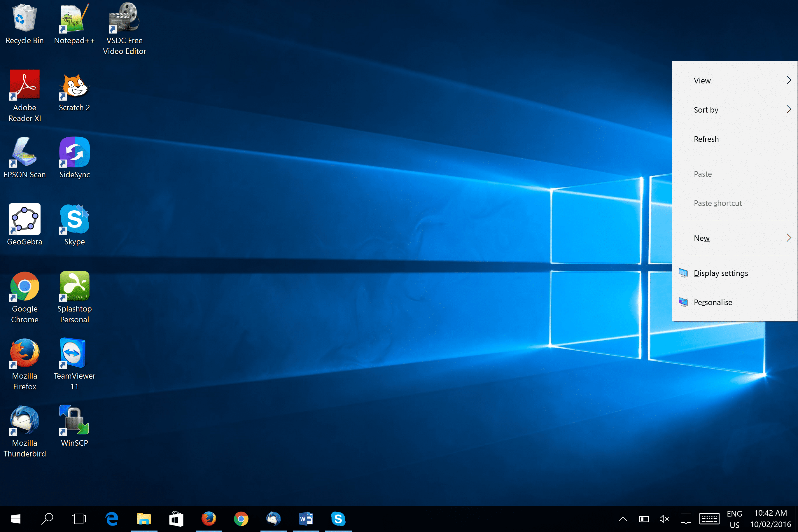Select the GeoGebra desktop icon
Image resolution: width=798 pixels, height=532 pixels.
point(24,225)
